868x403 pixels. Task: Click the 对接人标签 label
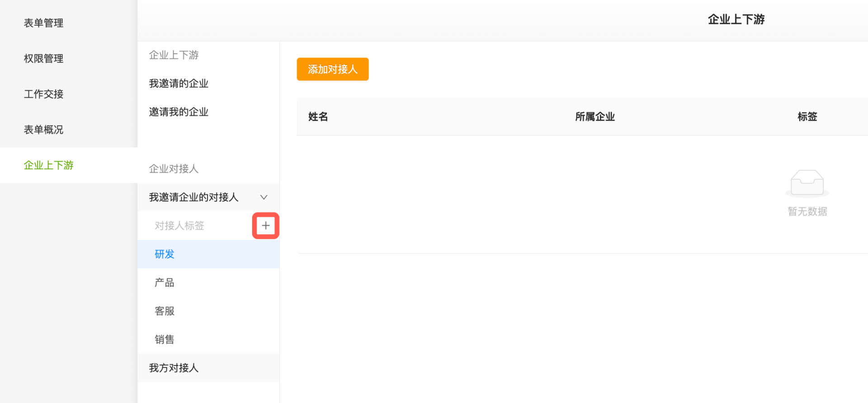click(x=179, y=226)
